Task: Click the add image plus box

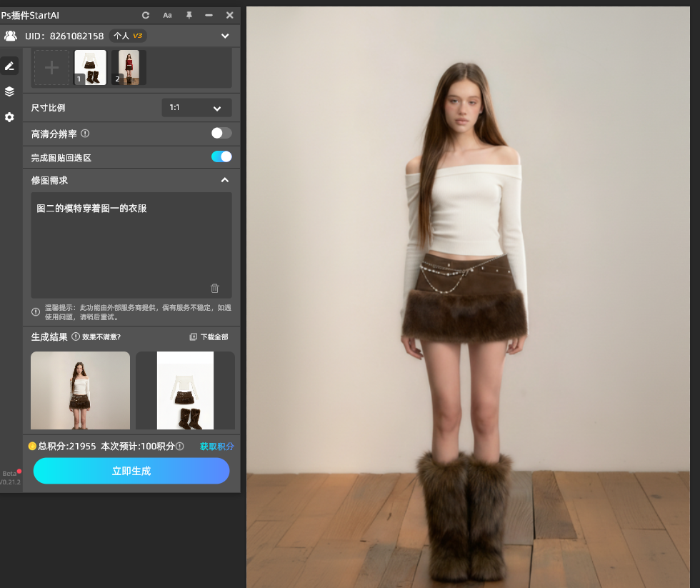Action: (x=51, y=68)
